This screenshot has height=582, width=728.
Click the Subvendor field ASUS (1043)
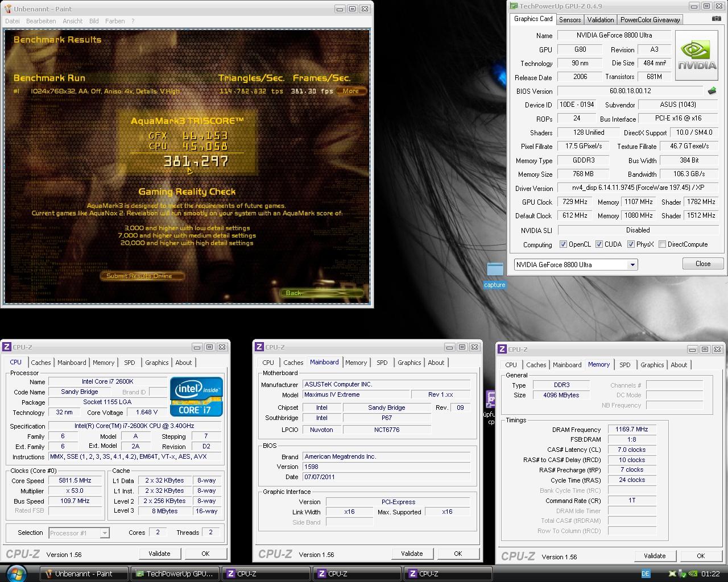pos(678,105)
